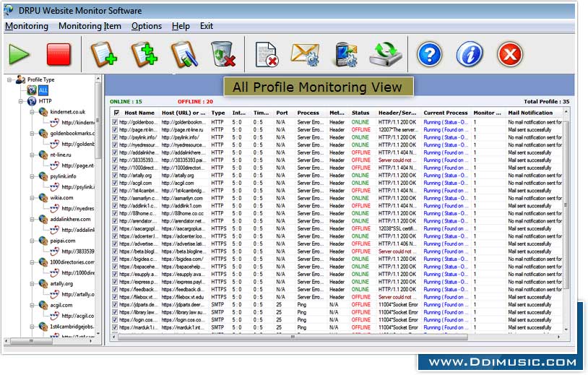Image resolution: width=588 pixels, height=375 pixels.
Task: Select the 1000directories.com tree item
Action: [x=72, y=262]
